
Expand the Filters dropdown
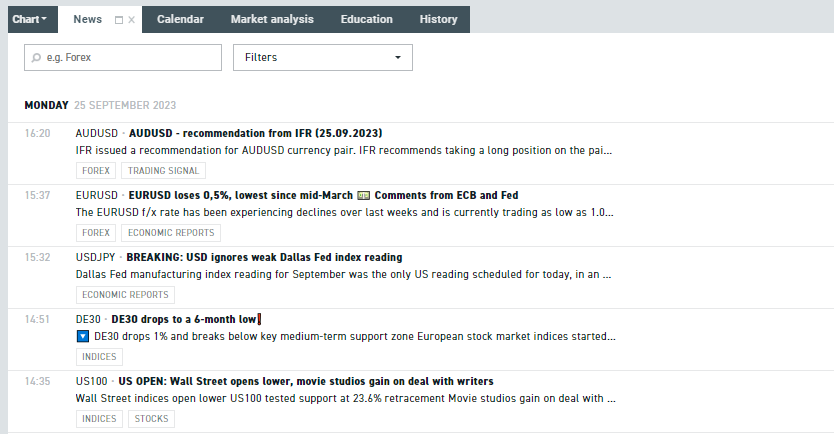coord(323,58)
